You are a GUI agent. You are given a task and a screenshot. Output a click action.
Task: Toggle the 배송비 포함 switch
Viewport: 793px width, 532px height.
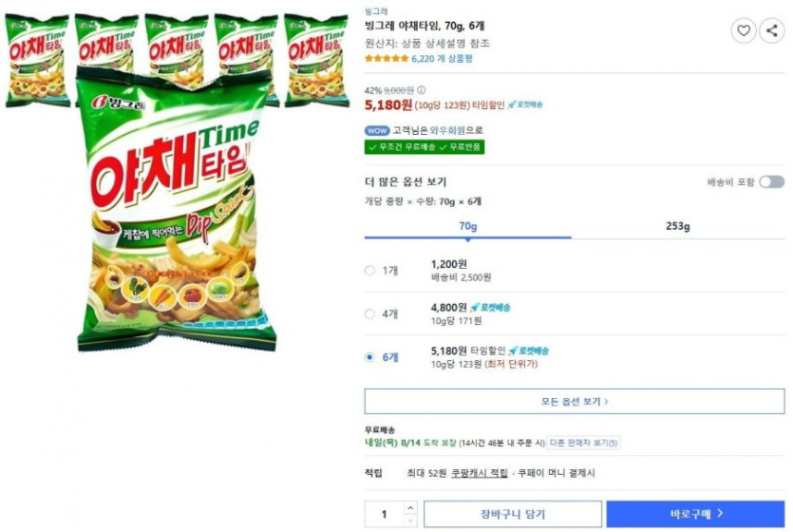click(x=771, y=181)
